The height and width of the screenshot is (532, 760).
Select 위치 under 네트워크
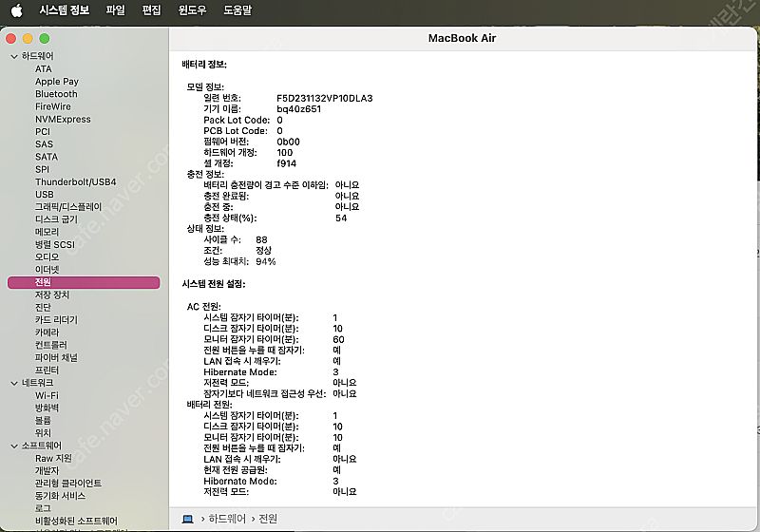[x=43, y=433]
